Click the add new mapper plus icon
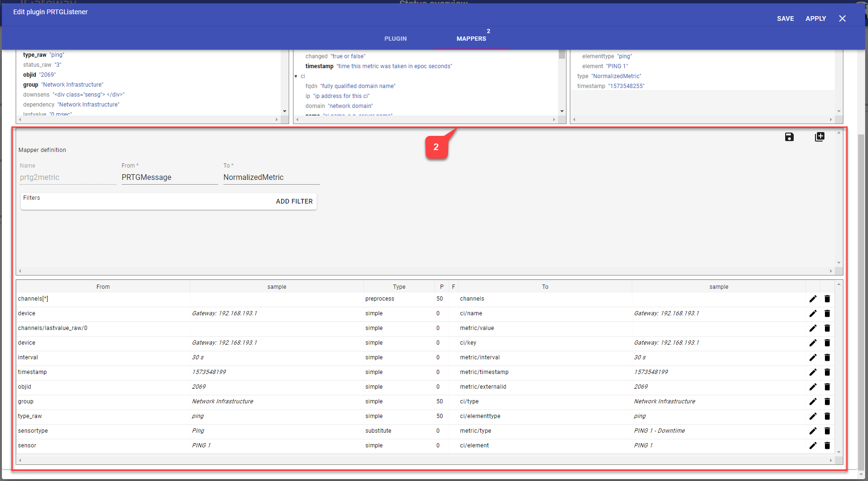This screenshot has height=481, width=868. [x=819, y=137]
